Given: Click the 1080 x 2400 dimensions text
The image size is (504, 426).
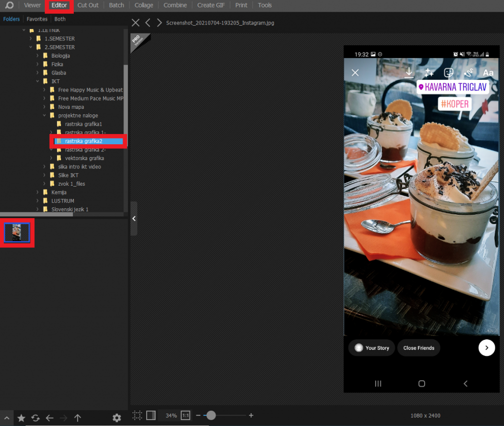Looking at the screenshot, I should click(x=425, y=415).
